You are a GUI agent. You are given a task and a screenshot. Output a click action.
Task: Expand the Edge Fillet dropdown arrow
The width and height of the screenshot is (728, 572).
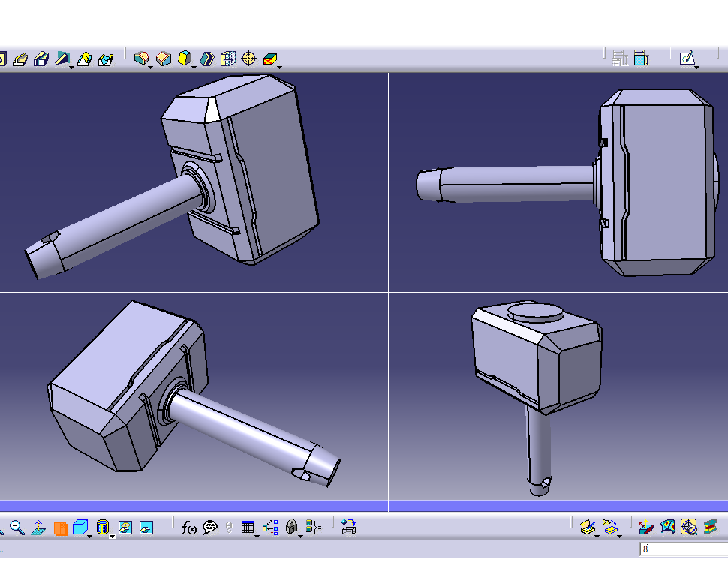click(150, 68)
